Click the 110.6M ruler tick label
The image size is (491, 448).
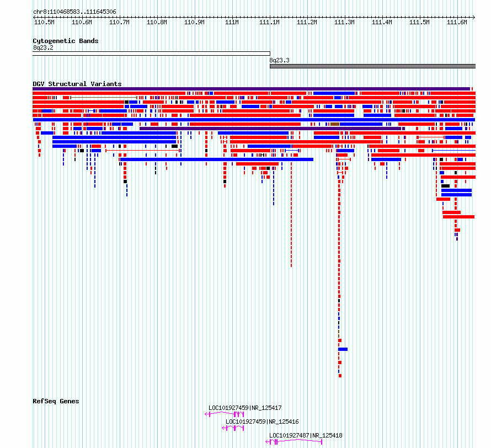[82, 22]
